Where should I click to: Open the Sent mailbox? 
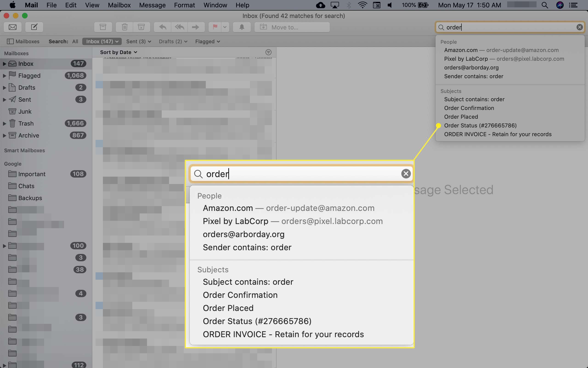click(x=46, y=100)
